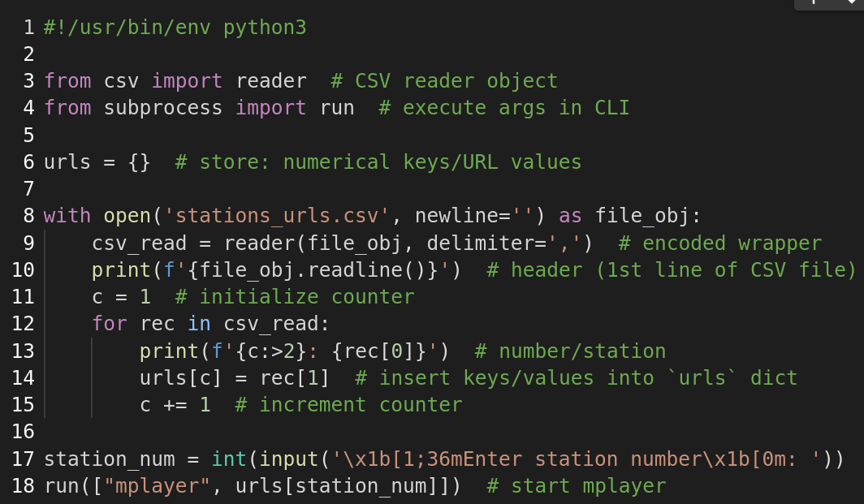Click gutter line number 2
The height and width of the screenshot is (504, 864).
coord(28,54)
